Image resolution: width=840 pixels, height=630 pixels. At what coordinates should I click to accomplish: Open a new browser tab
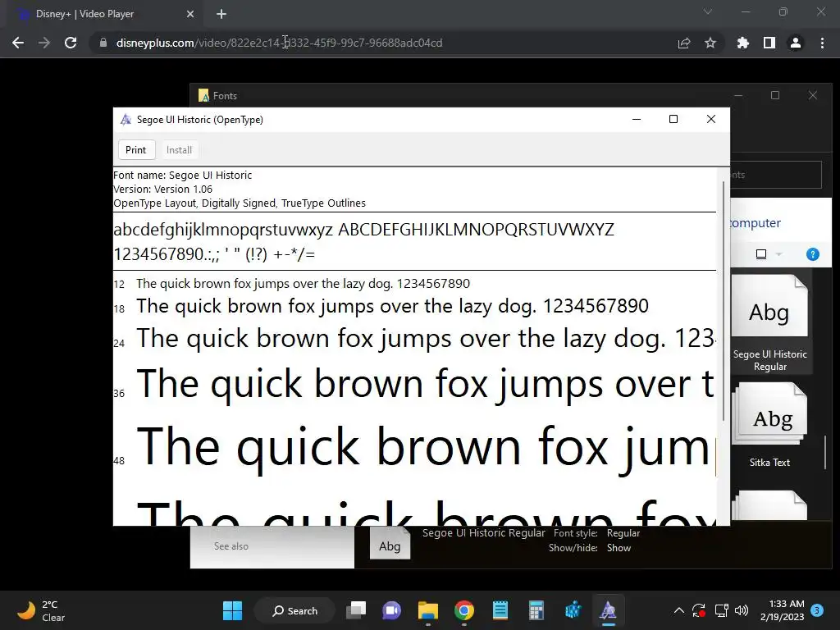coord(221,14)
